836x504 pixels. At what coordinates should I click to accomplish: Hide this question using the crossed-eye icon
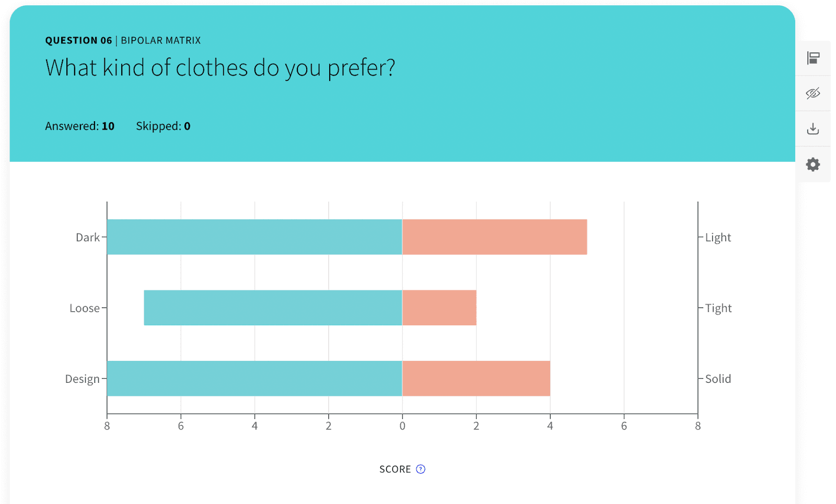[812, 93]
